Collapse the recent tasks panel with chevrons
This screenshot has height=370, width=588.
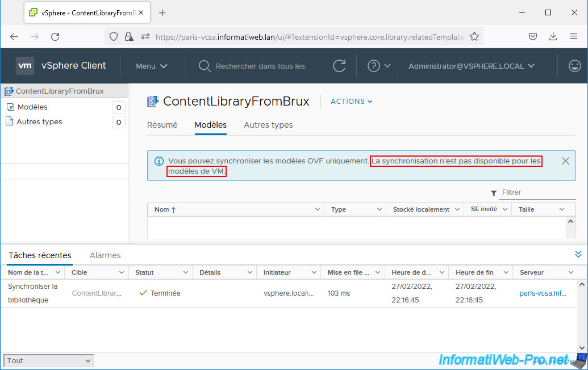click(x=578, y=254)
